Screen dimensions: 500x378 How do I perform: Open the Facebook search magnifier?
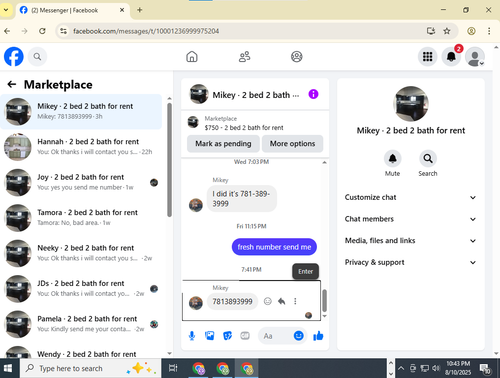click(37, 57)
